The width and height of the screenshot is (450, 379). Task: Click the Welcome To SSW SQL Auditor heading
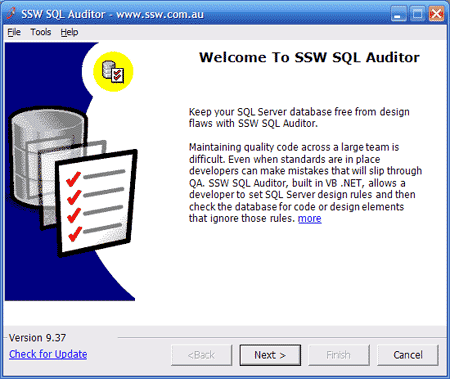tap(309, 58)
